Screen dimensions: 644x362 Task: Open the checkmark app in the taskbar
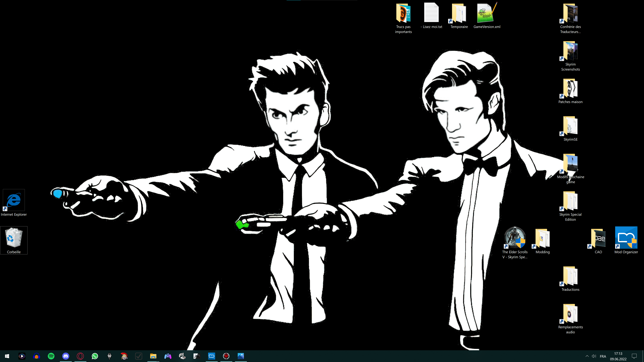pos(139,356)
